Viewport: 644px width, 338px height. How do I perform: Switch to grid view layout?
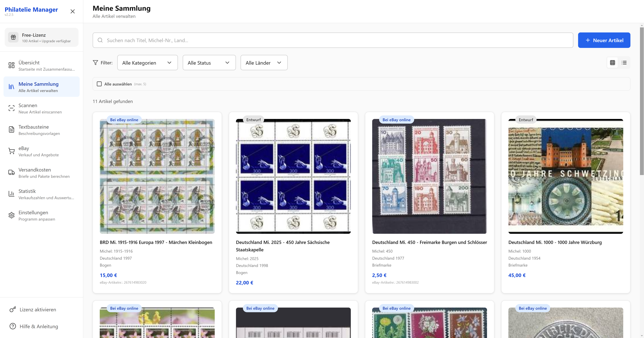pos(613,63)
